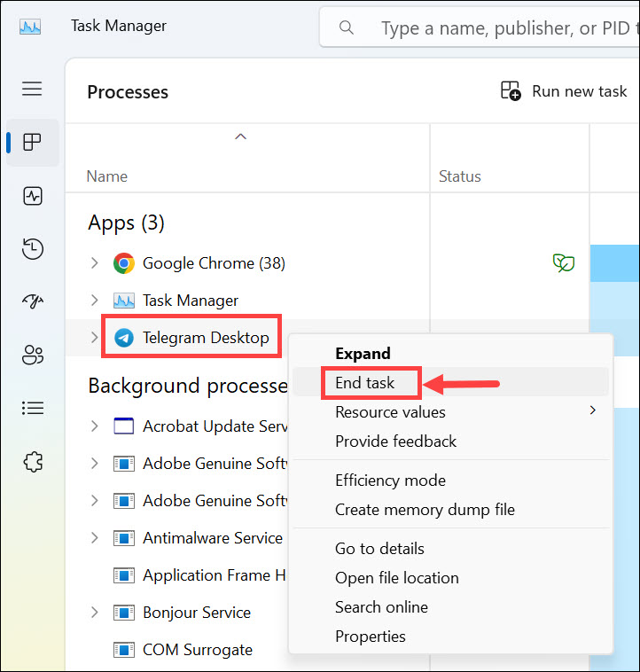Expand the Google Chrome process group

point(95,263)
